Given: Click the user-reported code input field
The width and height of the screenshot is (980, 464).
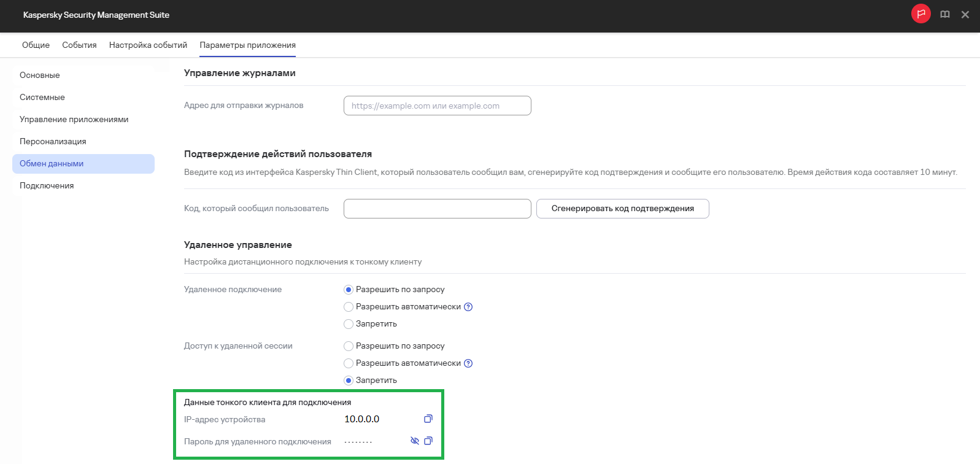Looking at the screenshot, I should click(437, 209).
